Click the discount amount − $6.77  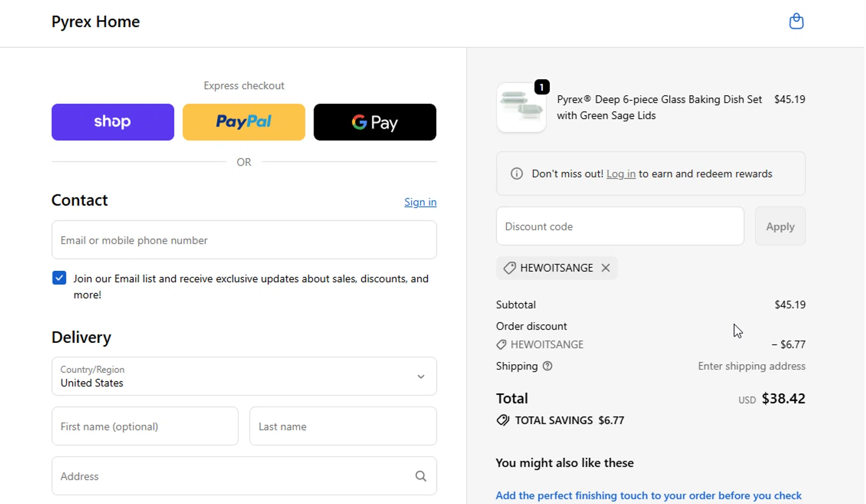[x=788, y=345]
